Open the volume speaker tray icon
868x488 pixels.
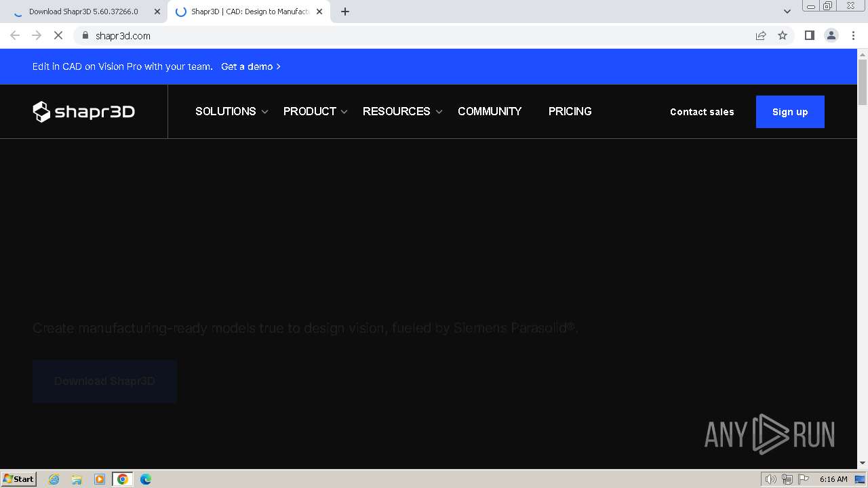tap(771, 479)
